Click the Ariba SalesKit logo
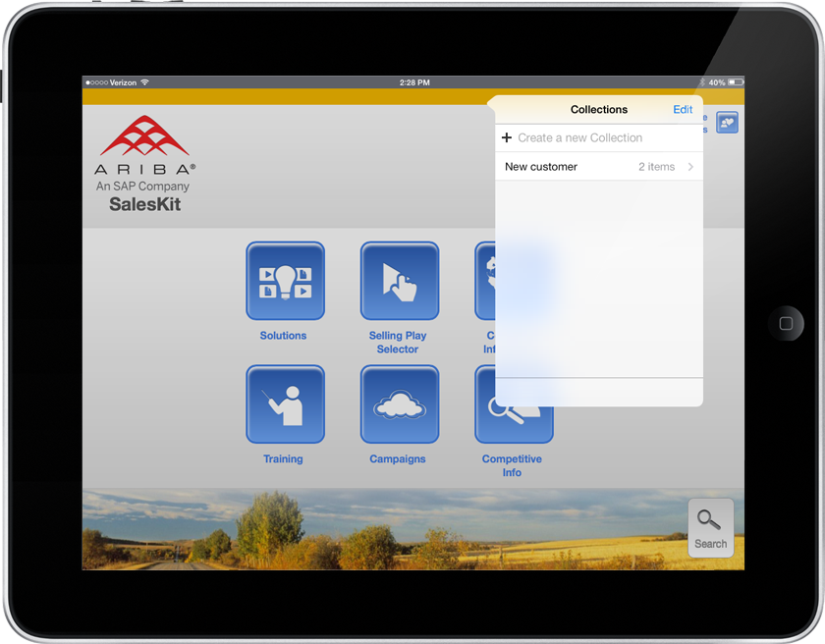 tap(144, 164)
